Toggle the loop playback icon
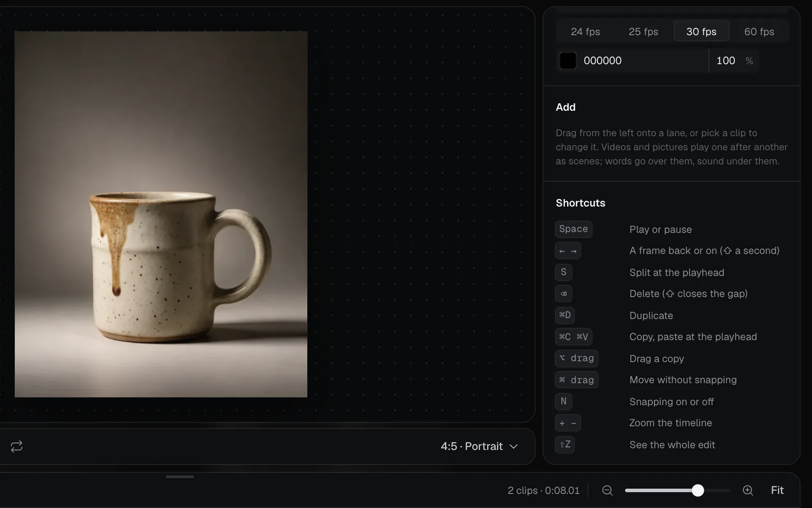Image resolution: width=812 pixels, height=508 pixels. (x=16, y=446)
